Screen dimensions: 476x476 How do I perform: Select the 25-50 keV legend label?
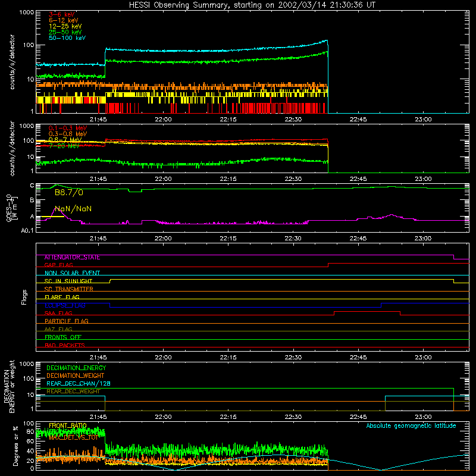65,32
